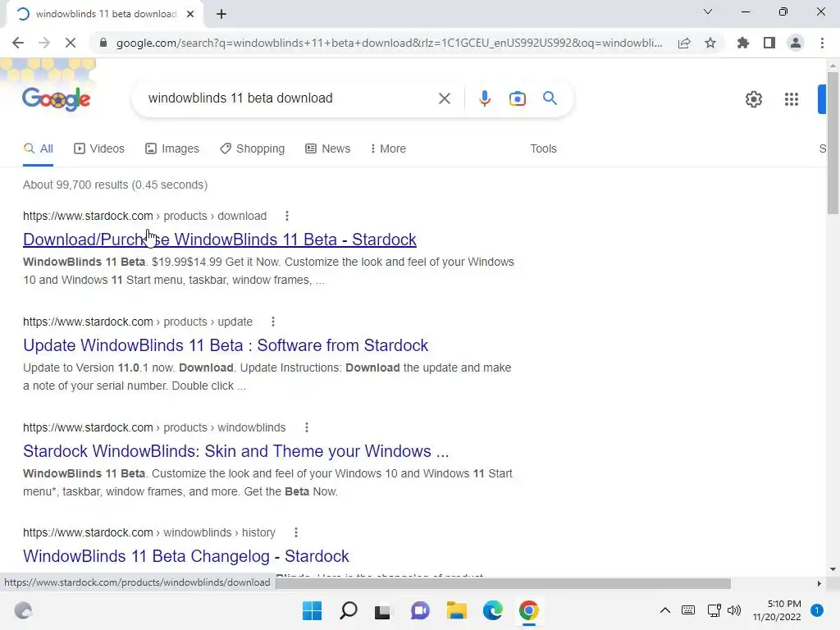Image resolution: width=840 pixels, height=630 pixels.
Task: Click the address bar URL
Action: point(389,43)
